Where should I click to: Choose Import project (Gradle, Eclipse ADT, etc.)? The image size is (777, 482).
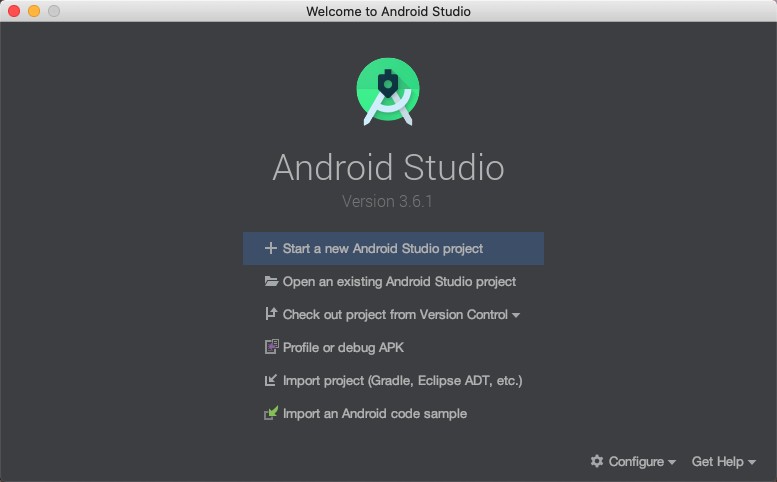[402, 380]
